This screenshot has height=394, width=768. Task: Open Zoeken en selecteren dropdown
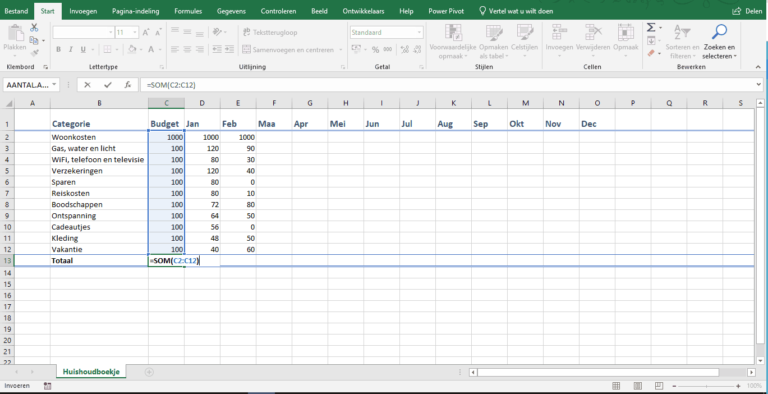[719, 42]
